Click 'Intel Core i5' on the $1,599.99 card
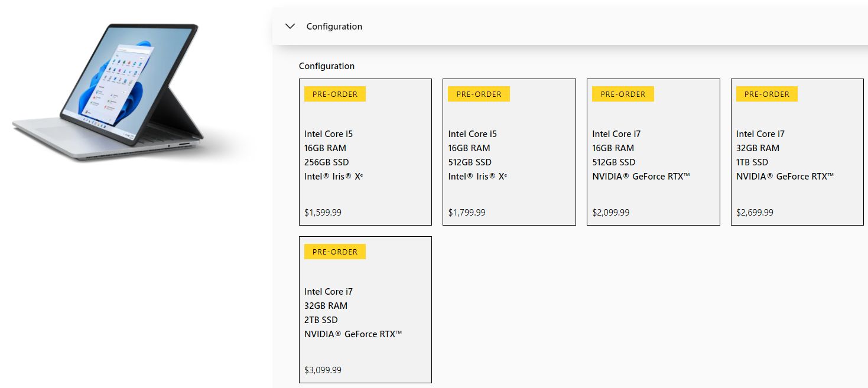This screenshot has width=868, height=388. tap(329, 134)
